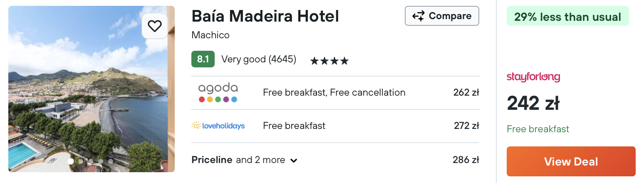Expand the Priceline and 2 more chevron

click(294, 161)
